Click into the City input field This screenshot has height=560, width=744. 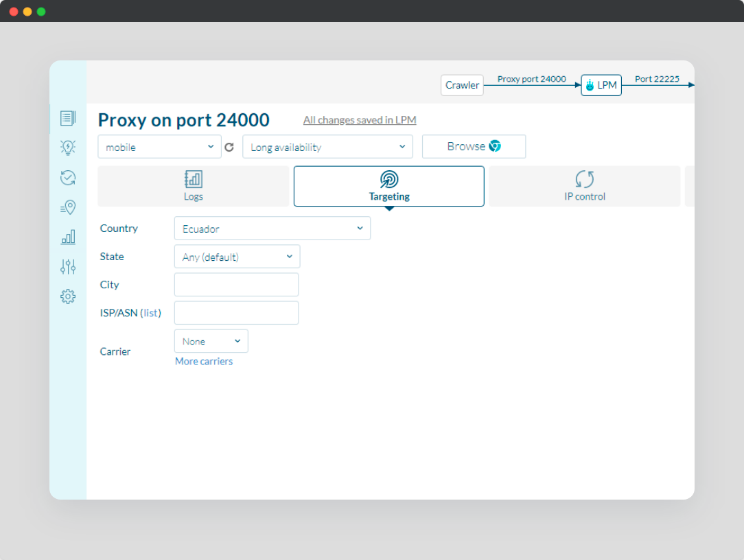point(236,285)
